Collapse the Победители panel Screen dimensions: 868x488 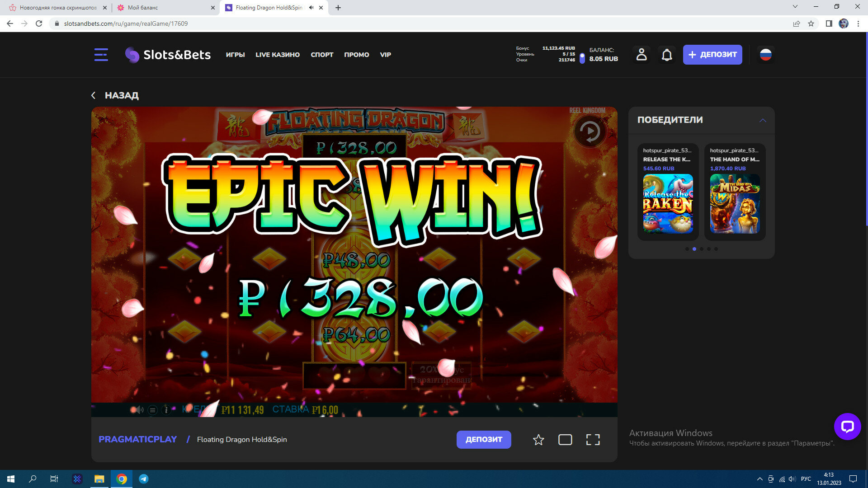tap(763, 120)
